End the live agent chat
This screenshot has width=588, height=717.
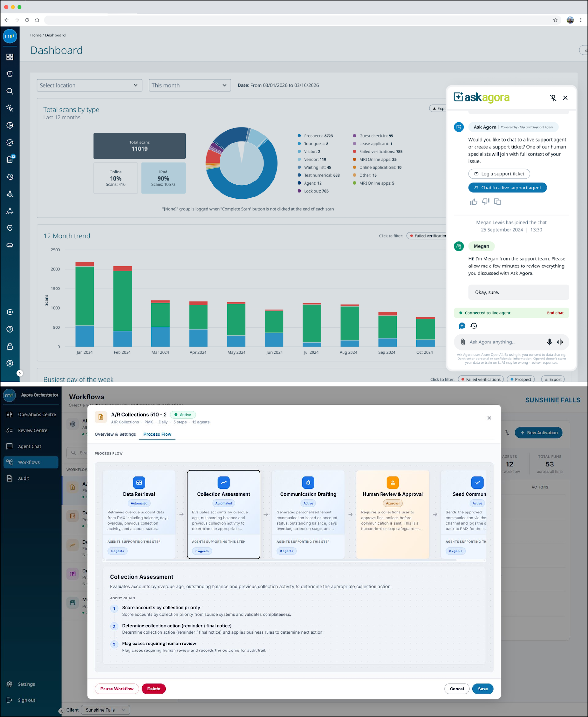555,313
